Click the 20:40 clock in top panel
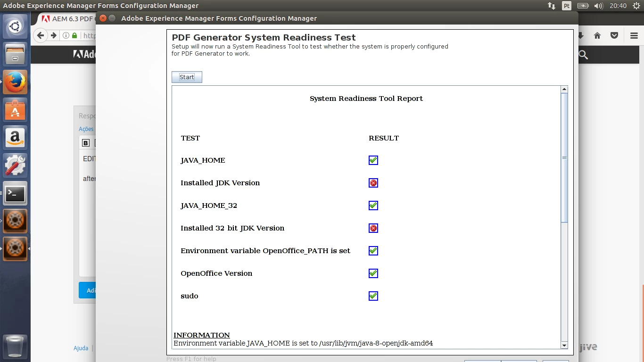The height and width of the screenshot is (362, 644). (618, 6)
